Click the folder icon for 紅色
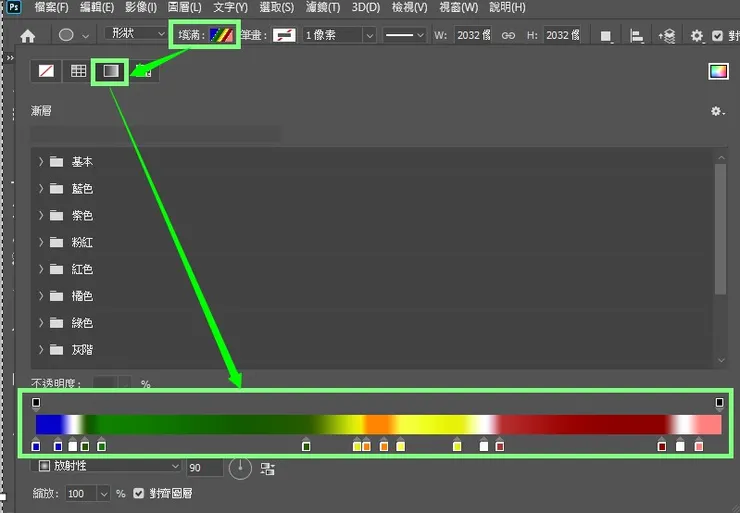This screenshot has width=740, height=513. (57, 269)
